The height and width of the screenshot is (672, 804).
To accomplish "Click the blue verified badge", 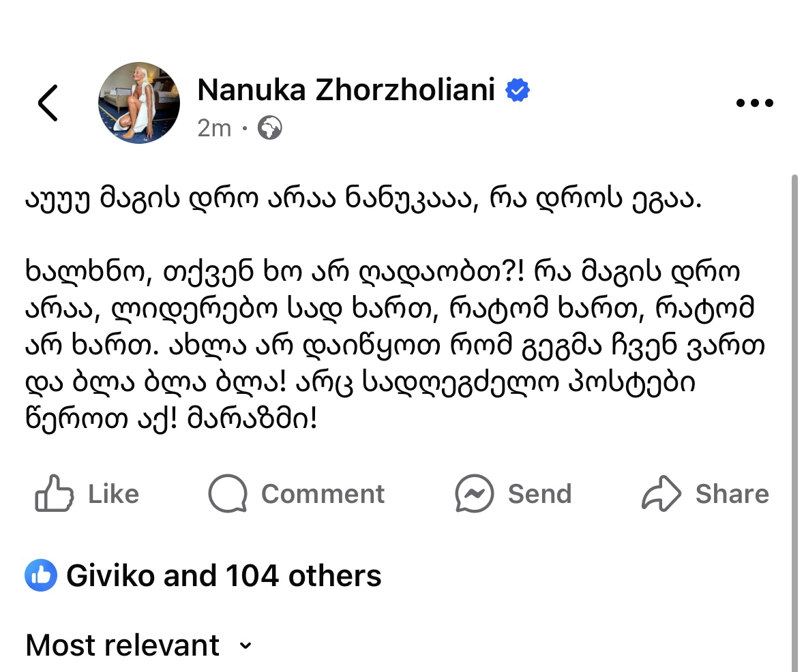I will (518, 90).
